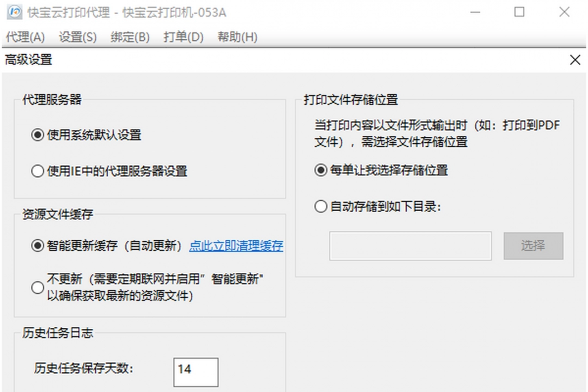Click the 历史任务保存天数 value field showing 14

click(x=195, y=372)
